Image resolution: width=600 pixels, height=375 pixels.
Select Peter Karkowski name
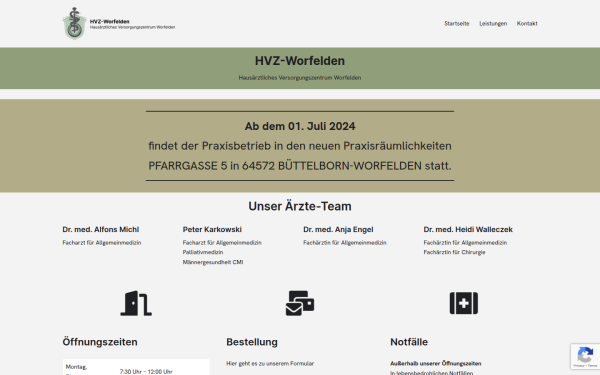tap(212, 230)
